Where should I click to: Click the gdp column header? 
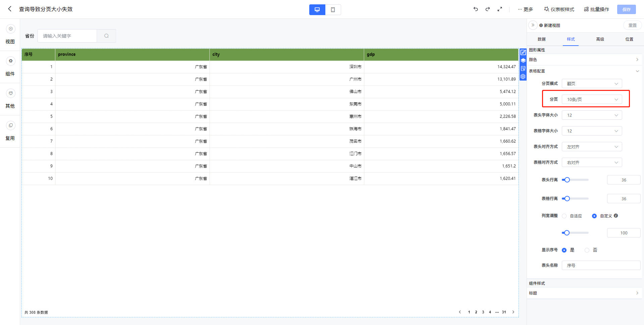[x=441, y=54]
